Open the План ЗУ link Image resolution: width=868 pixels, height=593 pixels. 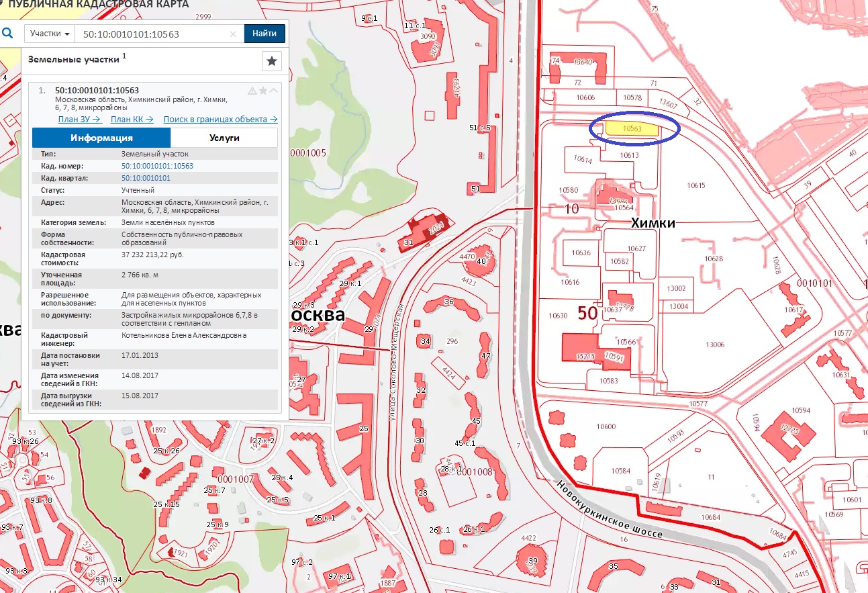pos(79,120)
